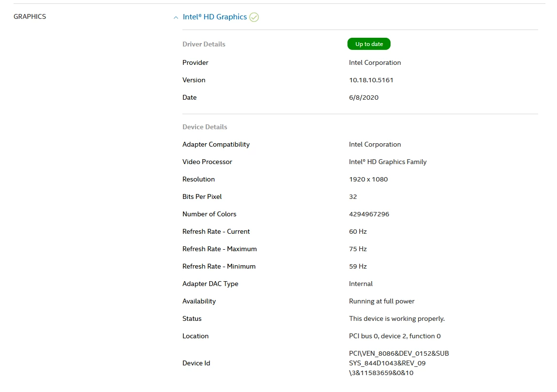Select the Device Id label
This screenshot has width=557, height=392.
point(196,363)
